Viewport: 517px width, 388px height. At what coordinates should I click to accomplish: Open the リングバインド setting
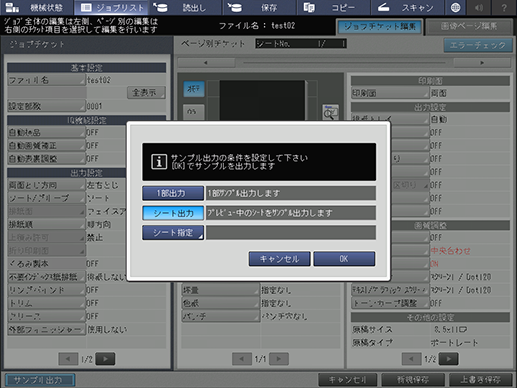coord(46,290)
